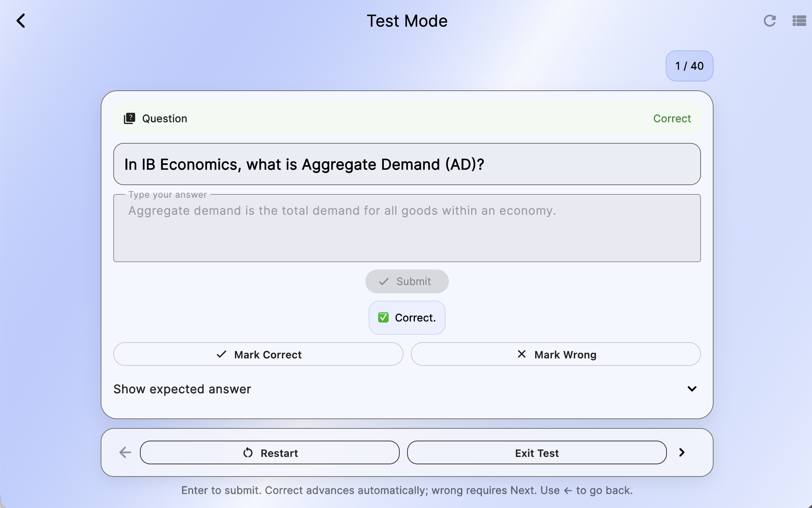Click the green checkmark on Correct badge
Viewport: 812px width, 508px height.
click(x=383, y=317)
